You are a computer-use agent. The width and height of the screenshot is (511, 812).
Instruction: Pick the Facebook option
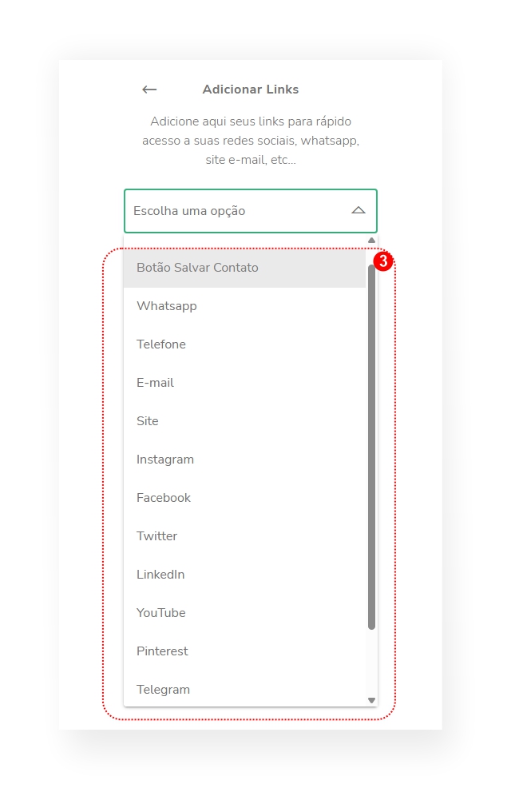(244, 498)
